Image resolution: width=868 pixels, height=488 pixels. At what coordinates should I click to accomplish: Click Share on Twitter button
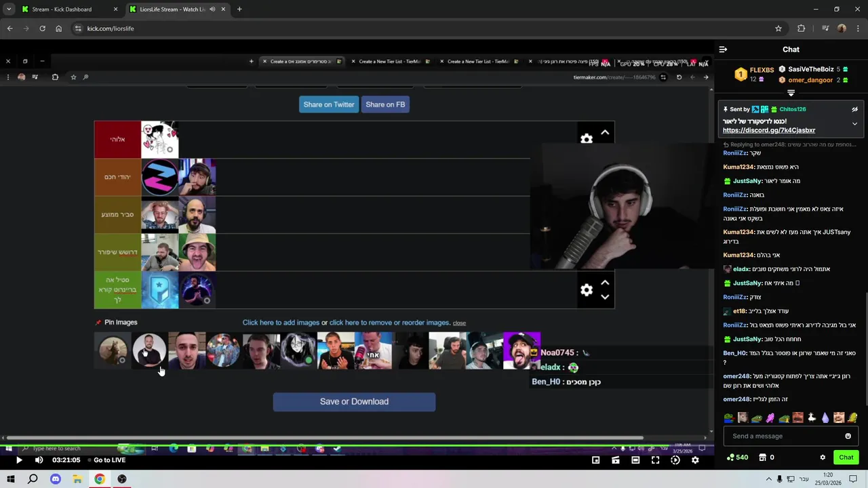tap(329, 104)
